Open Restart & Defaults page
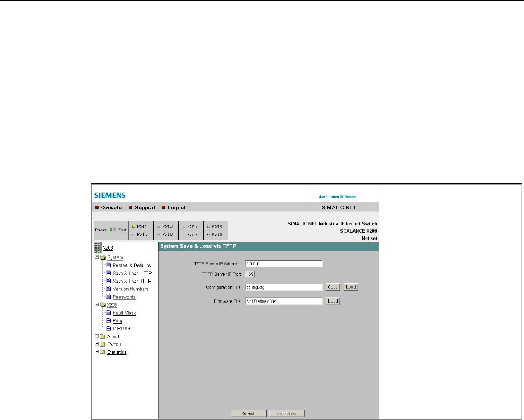This screenshot has width=524, height=420. pos(132,265)
